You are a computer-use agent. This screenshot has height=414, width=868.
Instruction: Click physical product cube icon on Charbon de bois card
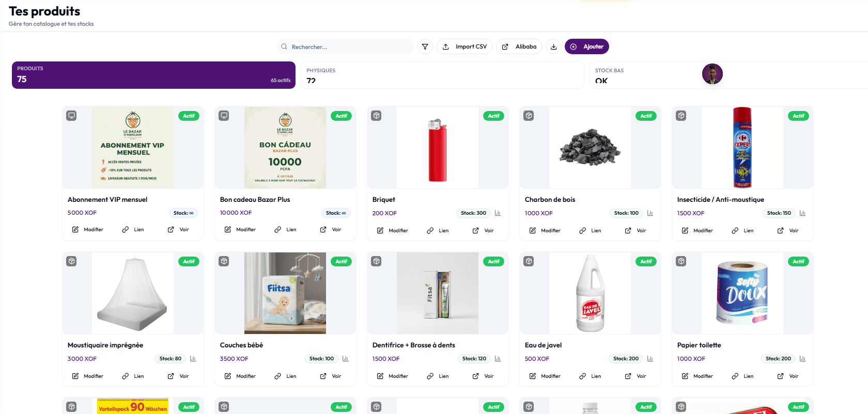click(529, 116)
